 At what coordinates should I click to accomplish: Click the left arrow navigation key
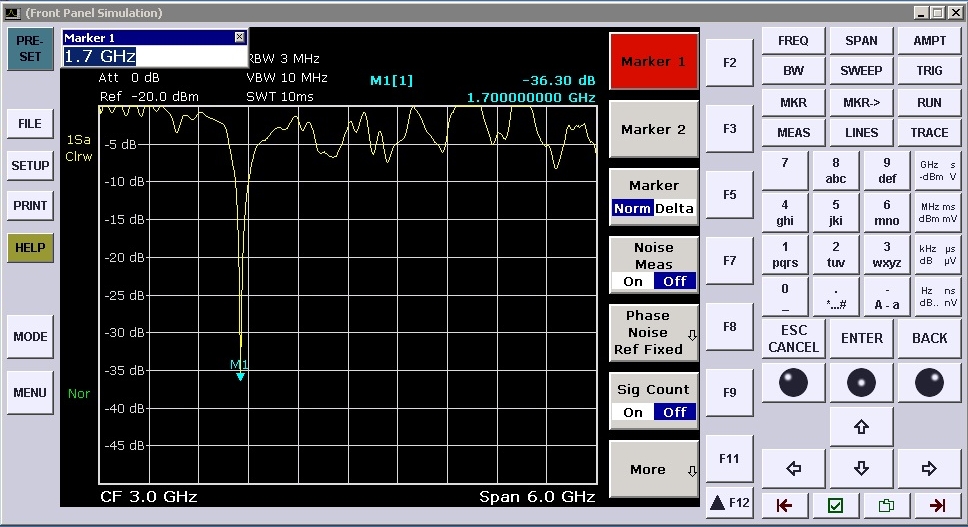tap(793, 469)
